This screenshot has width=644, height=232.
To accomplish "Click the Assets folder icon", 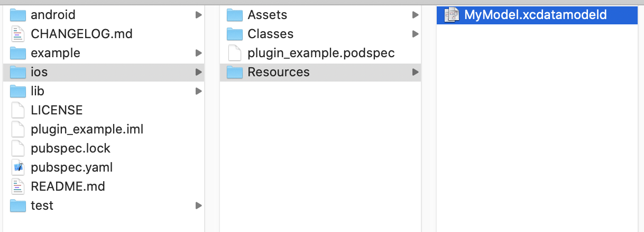I will 235,15.
